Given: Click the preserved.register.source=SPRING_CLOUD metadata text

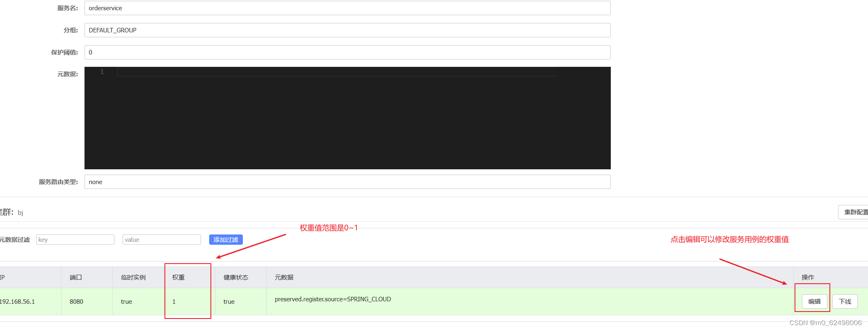Looking at the screenshot, I should 333,299.
